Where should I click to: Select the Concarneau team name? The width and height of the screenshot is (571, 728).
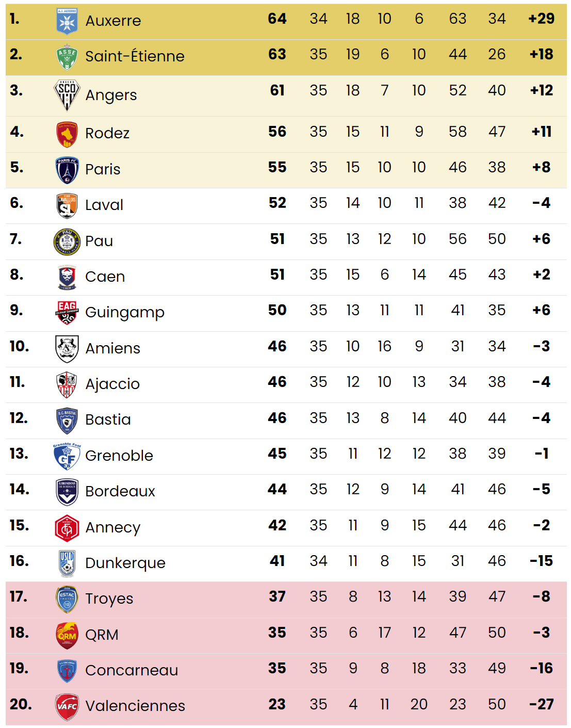coord(132,671)
